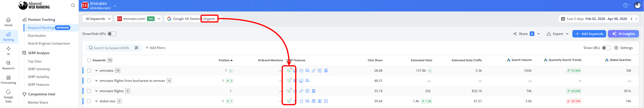Click the top ads dollar icon in dubai visa row
The image size is (644, 108).
(x=313, y=101)
